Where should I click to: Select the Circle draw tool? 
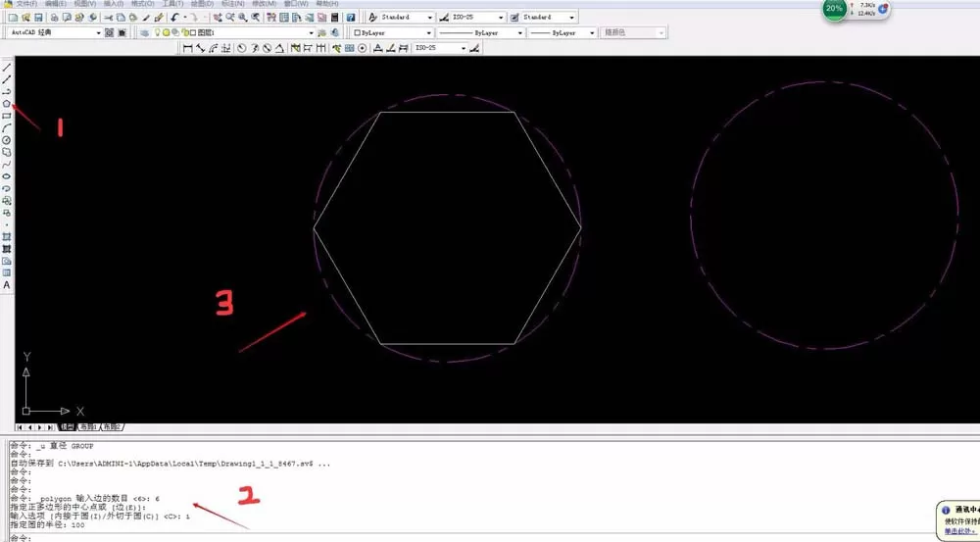point(6,140)
